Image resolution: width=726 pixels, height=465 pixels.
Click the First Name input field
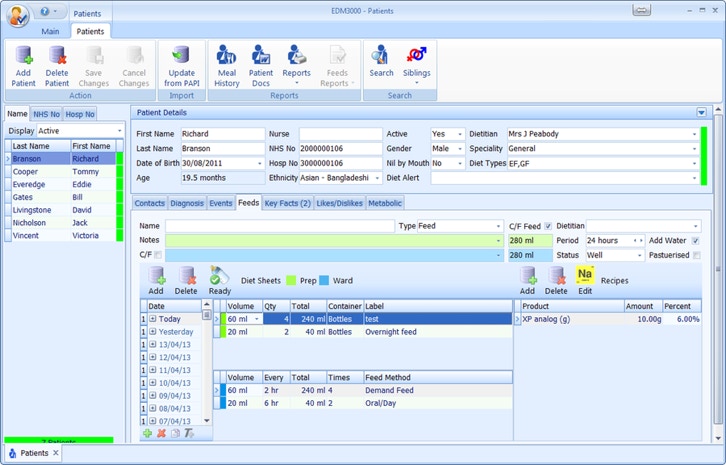click(221, 134)
